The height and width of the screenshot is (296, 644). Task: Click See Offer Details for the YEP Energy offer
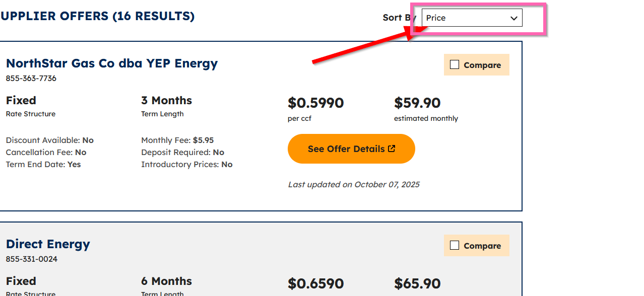[x=351, y=149]
